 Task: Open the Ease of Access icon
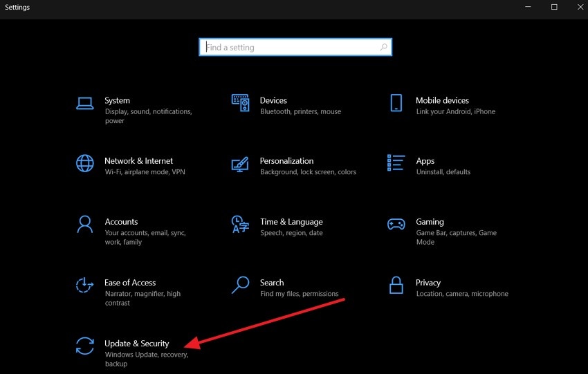[x=85, y=285]
